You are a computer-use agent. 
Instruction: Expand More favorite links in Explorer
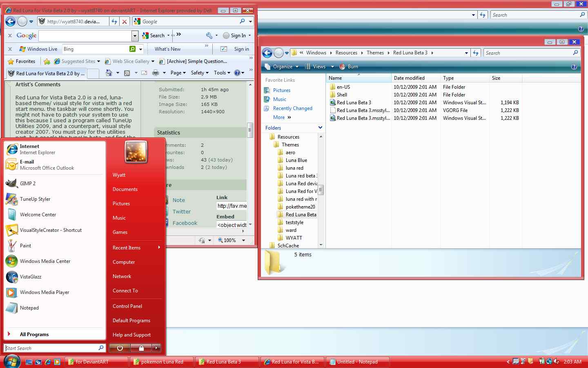pyautogui.click(x=282, y=117)
